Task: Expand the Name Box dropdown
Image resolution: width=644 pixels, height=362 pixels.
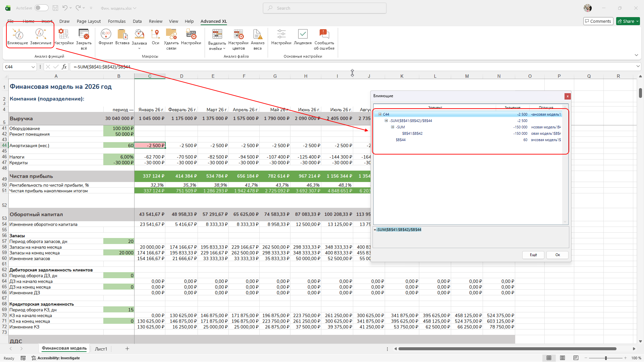Action: click(x=33, y=67)
